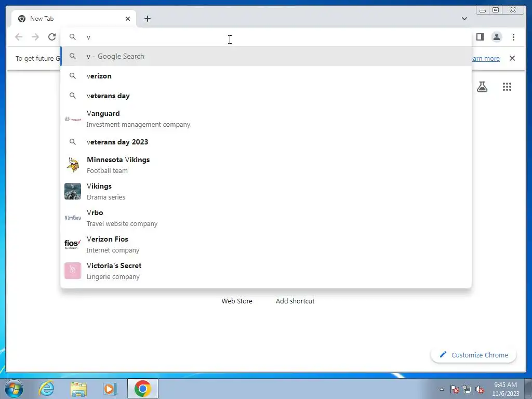532x399 pixels.
Task: Click in the address bar containing 'v'
Action: click(x=266, y=37)
